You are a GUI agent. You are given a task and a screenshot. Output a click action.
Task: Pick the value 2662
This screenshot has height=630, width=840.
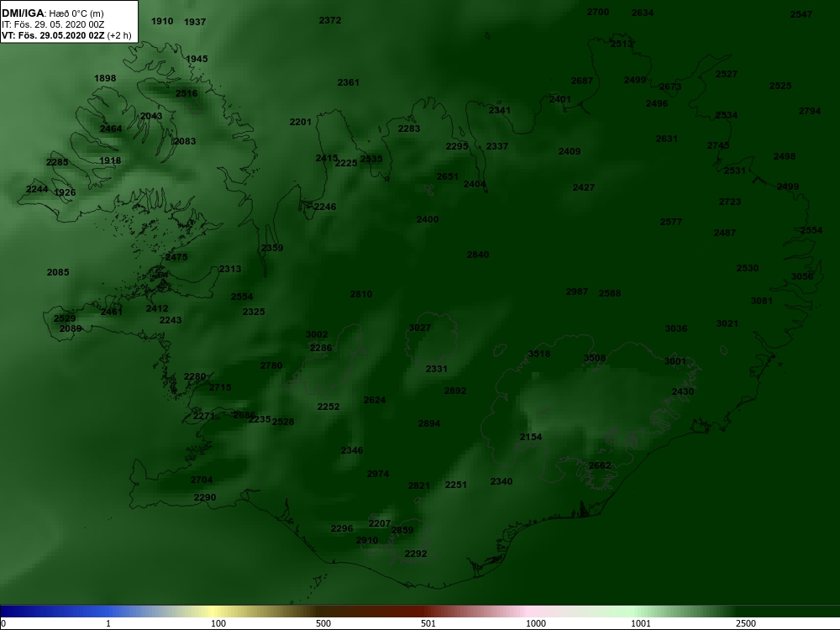click(x=600, y=465)
